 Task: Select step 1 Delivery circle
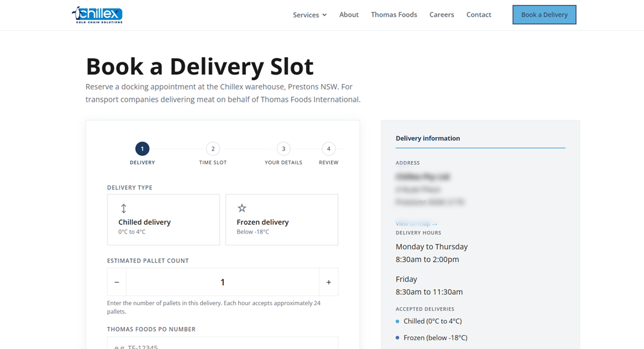coord(142,149)
